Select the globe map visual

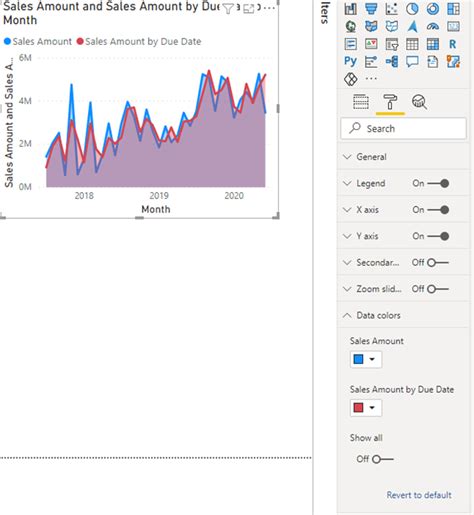(x=350, y=26)
